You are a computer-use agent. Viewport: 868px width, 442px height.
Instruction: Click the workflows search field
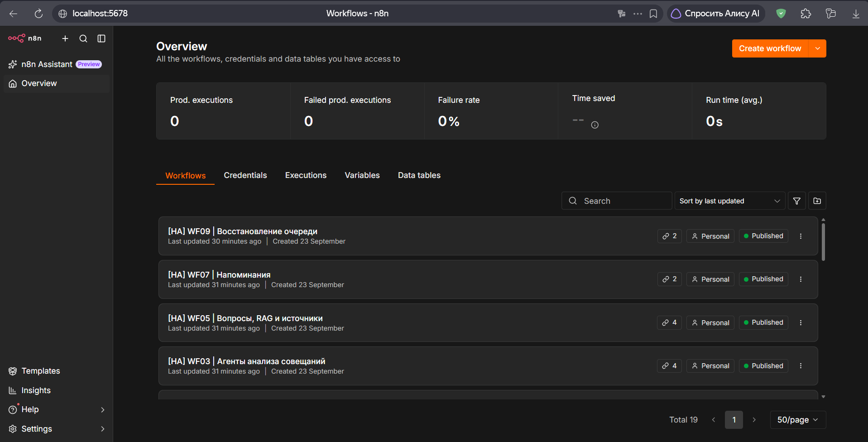pyautogui.click(x=617, y=201)
